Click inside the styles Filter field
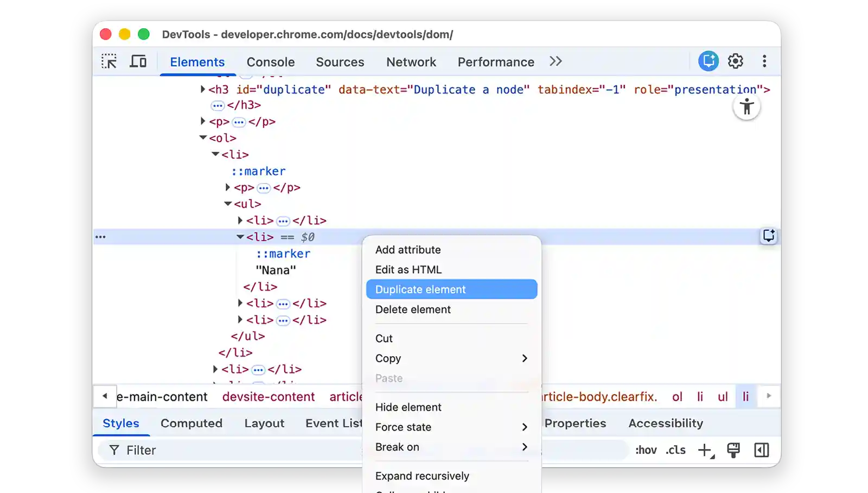This screenshot has height=493, width=868. (x=217, y=450)
